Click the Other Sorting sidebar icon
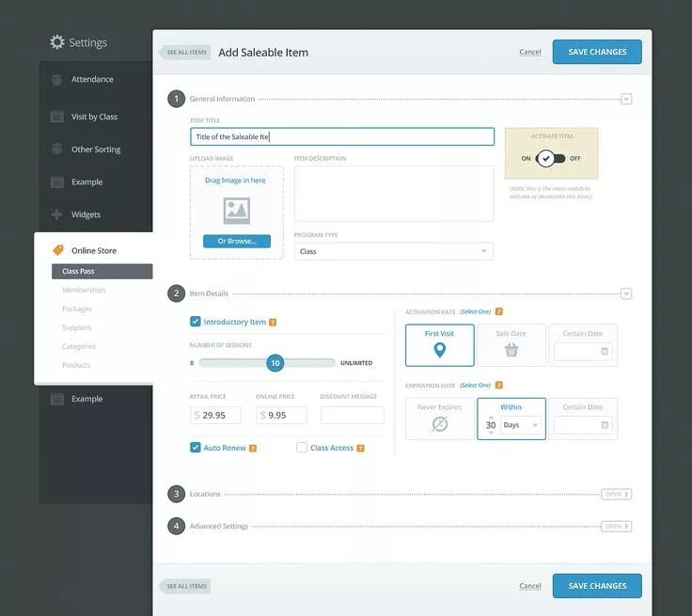The height and width of the screenshot is (616, 692). (x=56, y=150)
